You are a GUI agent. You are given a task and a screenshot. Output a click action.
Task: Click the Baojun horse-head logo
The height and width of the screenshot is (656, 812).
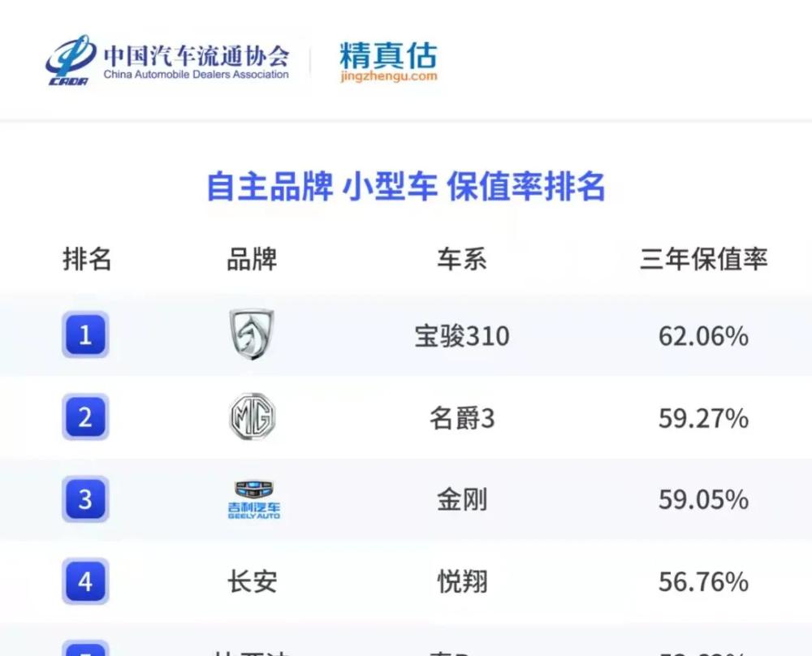tap(252, 334)
